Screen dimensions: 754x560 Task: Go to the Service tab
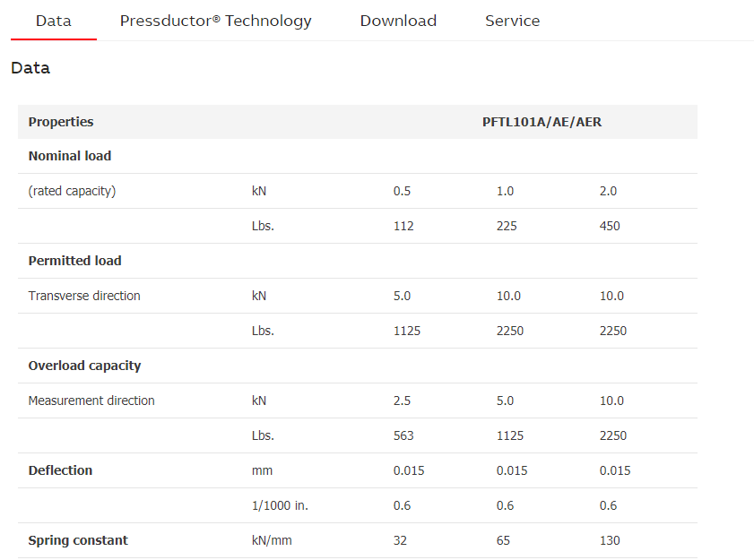pyautogui.click(x=512, y=21)
